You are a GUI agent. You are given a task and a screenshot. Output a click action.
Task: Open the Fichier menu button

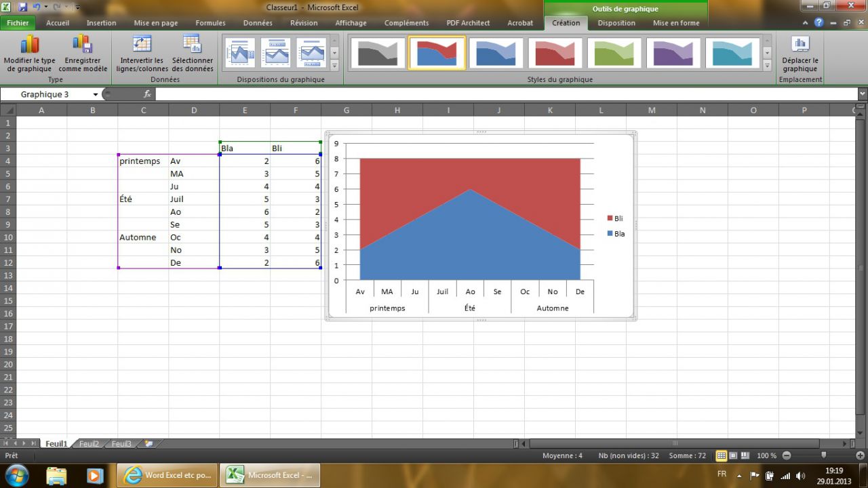tap(18, 22)
